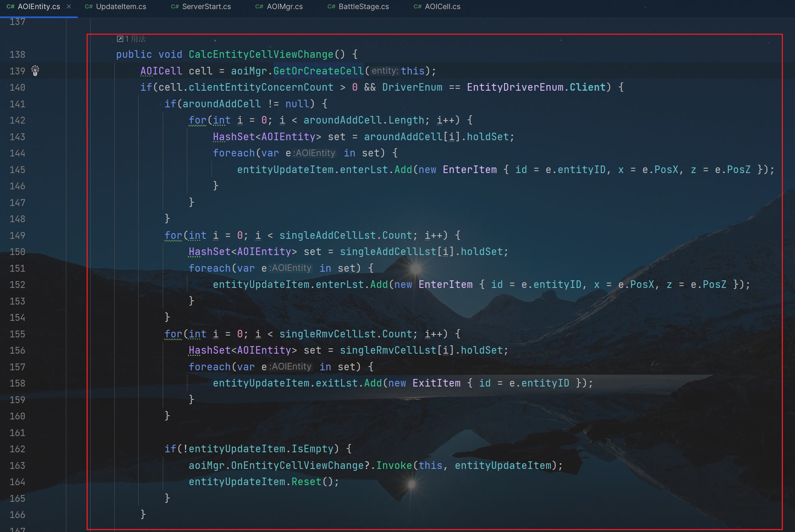
Task: Click the CalcEntityCellViewChange method name
Action: tap(261, 54)
